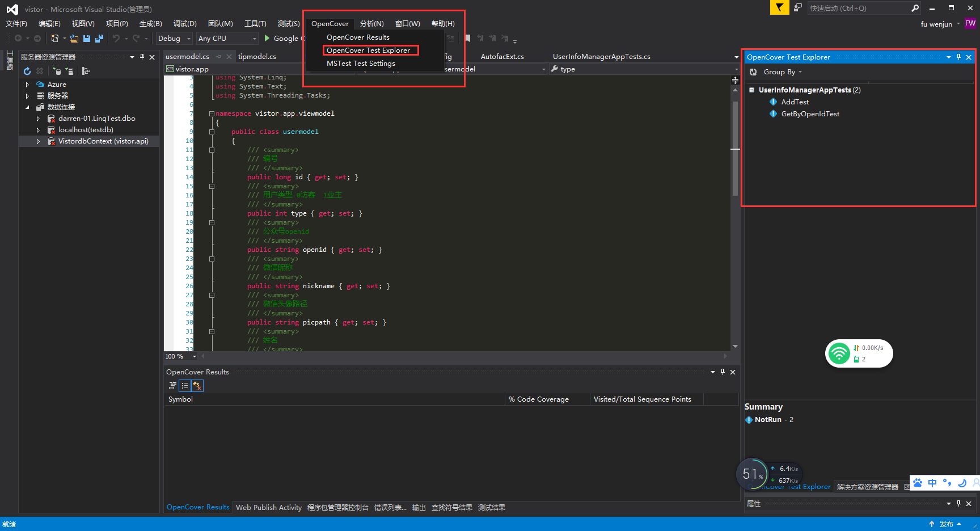The image size is (980, 531).
Task: Click the send feedback icon
Action: tap(798, 8)
